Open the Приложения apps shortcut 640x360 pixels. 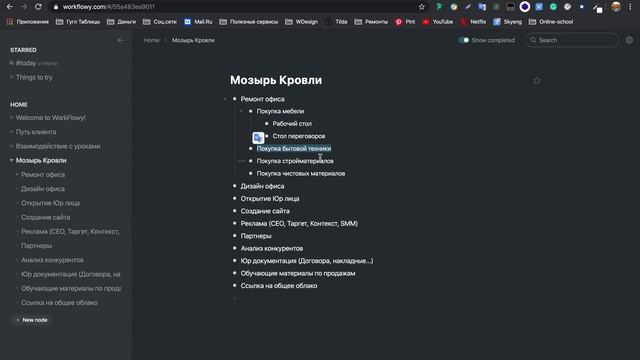28,22
